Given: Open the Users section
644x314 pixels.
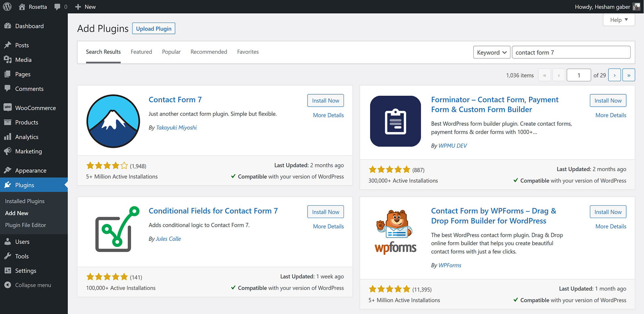Looking at the screenshot, I should 22,242.
